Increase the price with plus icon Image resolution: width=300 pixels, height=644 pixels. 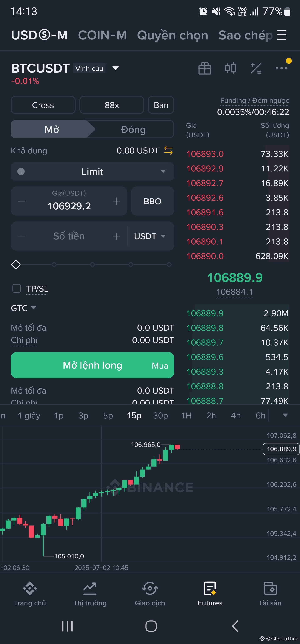point(116,201)
